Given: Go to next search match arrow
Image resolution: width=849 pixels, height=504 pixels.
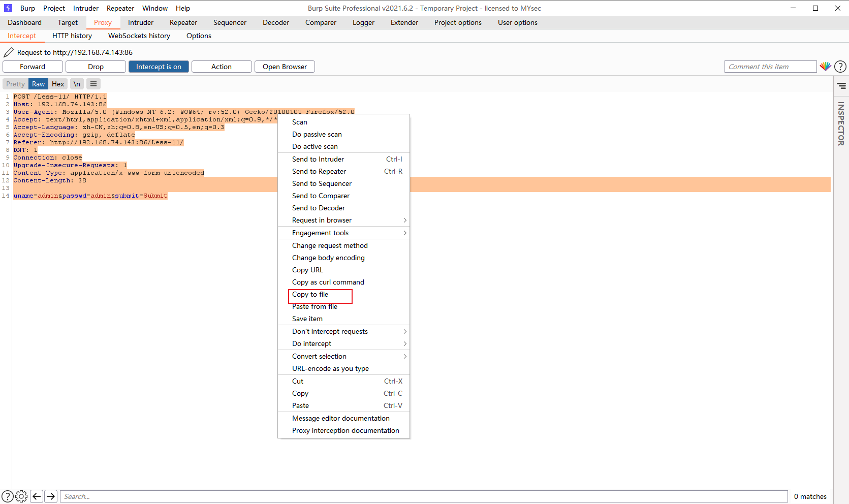Looking at the screenshot, I should point(51,496).
